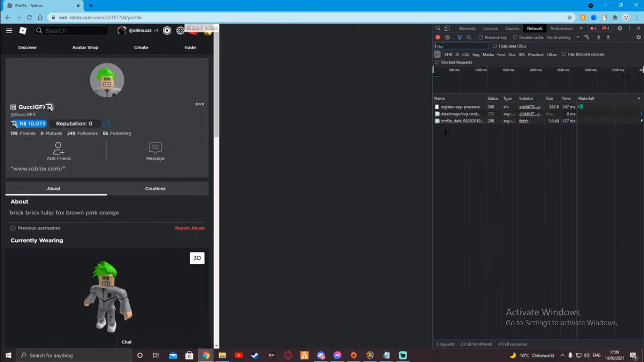Filter requests by Img type

[x=476, y=55]
